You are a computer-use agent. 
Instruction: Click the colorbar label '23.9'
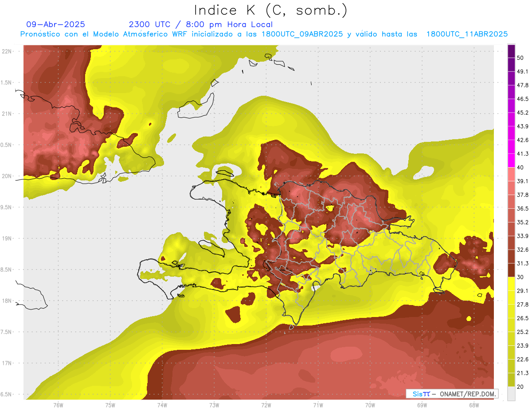[x=523, y=346]
